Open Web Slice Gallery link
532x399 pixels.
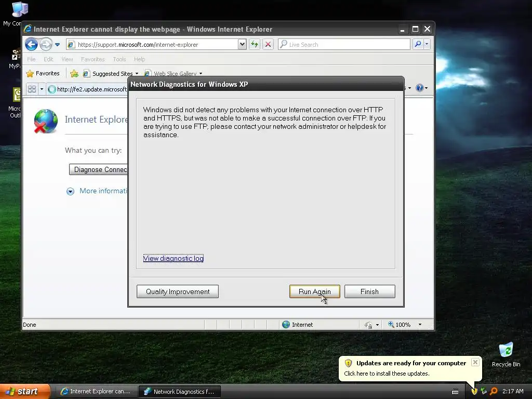pos(174,73)
